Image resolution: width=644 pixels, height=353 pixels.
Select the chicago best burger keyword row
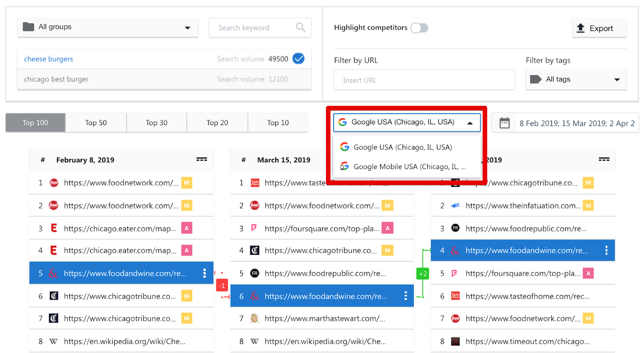[x=164, y=79]
